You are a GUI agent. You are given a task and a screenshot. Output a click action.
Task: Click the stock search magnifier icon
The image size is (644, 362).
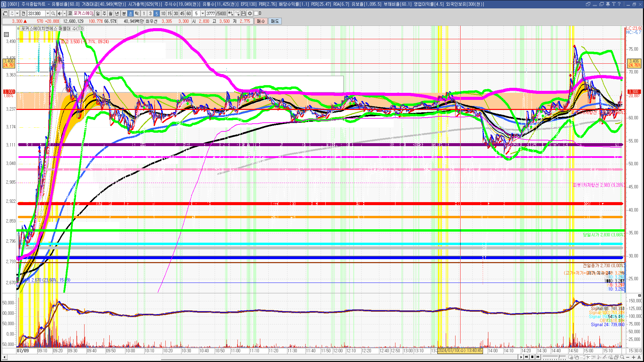pos(53,13)
